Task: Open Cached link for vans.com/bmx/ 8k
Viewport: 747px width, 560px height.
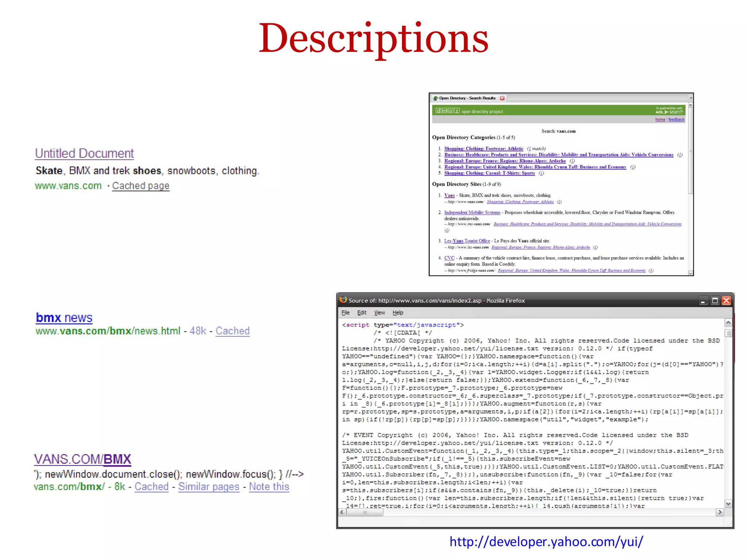Action: pos(151,486)
